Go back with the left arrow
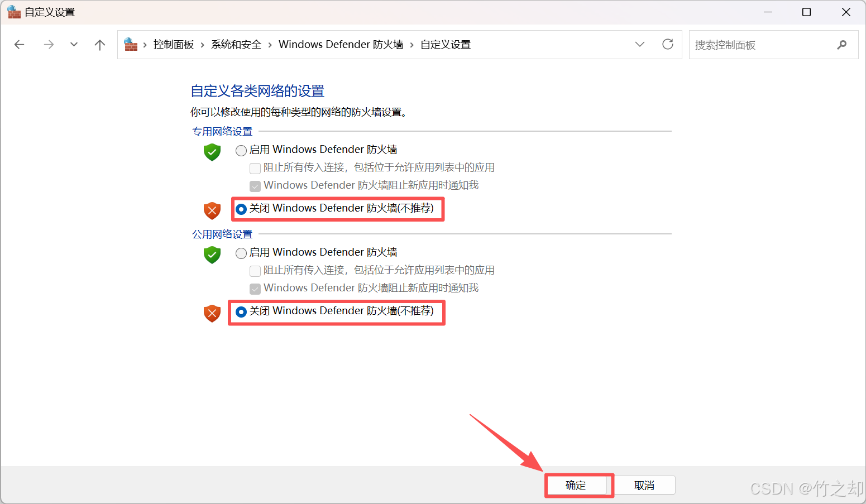Screen dimensions: 866x504 [x=20, y=45]
